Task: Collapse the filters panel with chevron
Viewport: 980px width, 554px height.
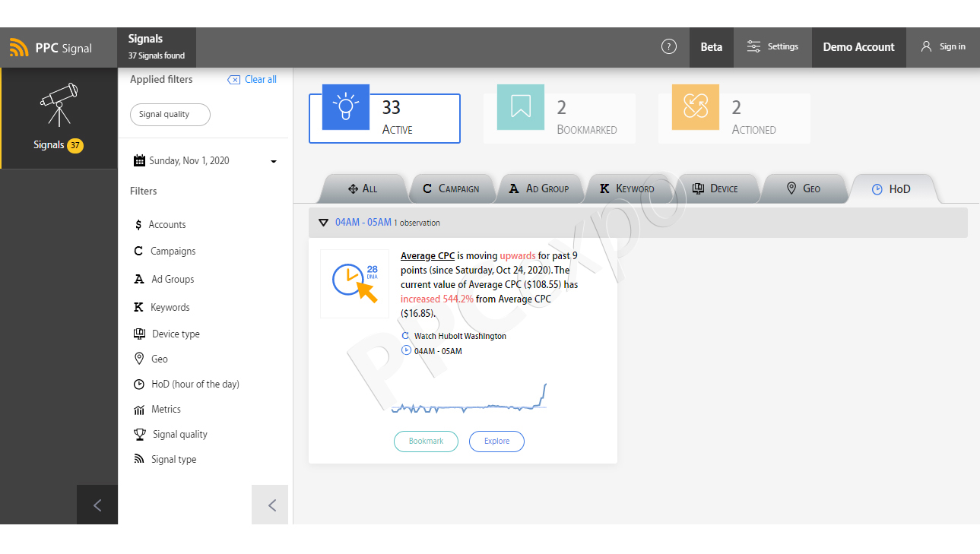Action: (271, 505)
